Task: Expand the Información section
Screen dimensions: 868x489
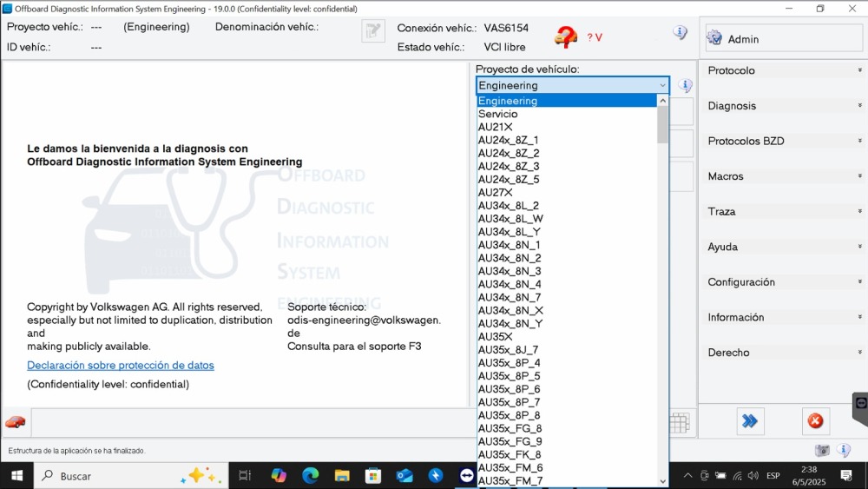Action: [x=783, y=317]
